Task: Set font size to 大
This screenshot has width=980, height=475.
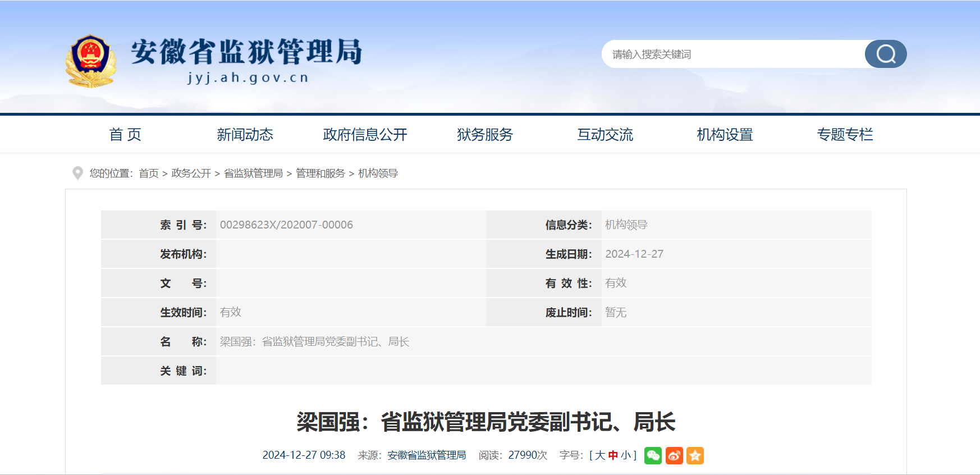Action: coord(600,455)
